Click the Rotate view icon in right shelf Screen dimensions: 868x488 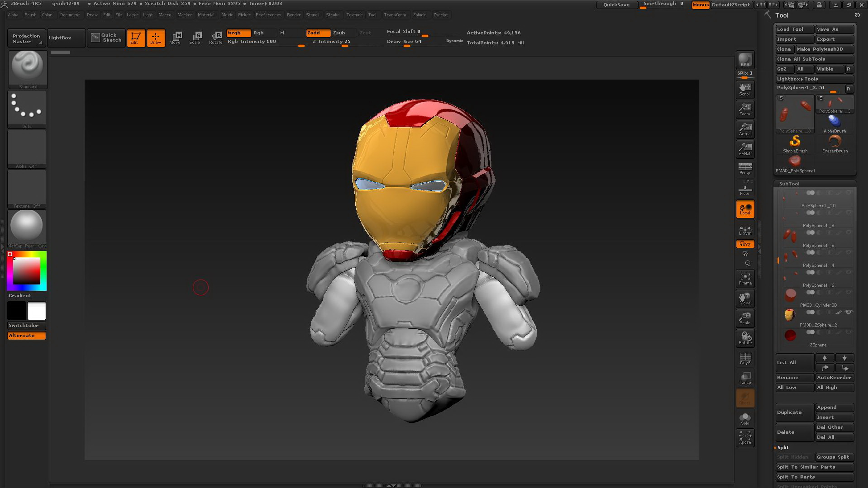(x=745, y=338)
